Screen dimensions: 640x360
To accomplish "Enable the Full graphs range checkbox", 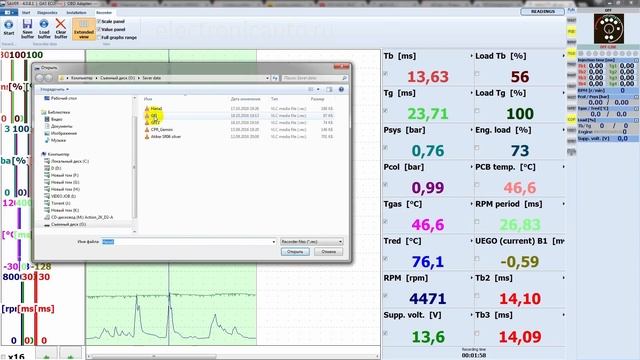I will [99, 38].
